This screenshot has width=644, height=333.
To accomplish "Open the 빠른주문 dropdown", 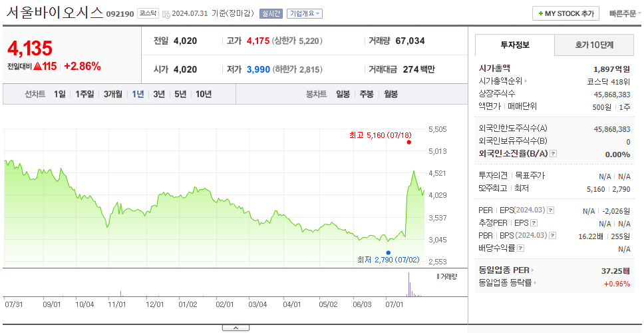I will [625, 13].
